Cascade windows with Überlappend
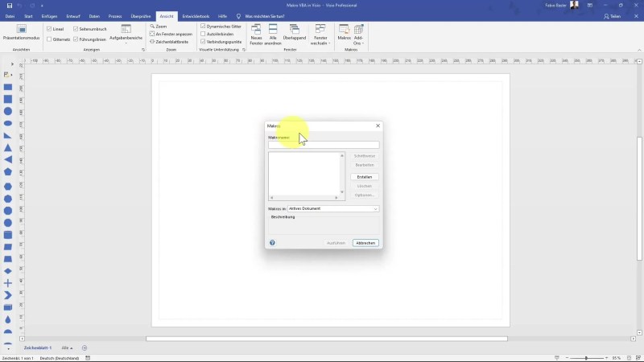644x362 pixels. point(295,32)
